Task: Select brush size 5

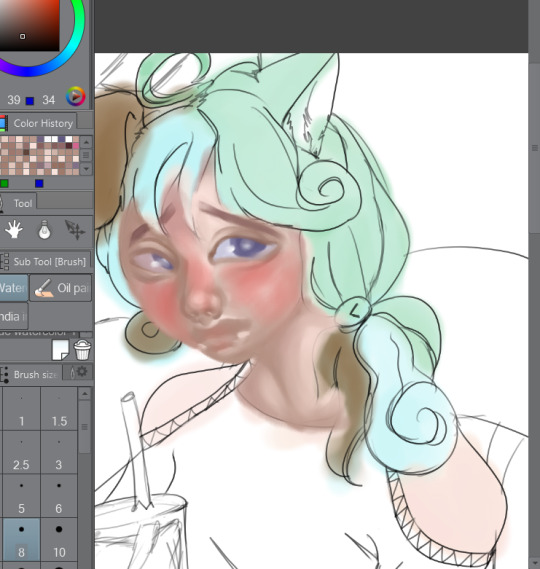Action: (x=21, y=496)
